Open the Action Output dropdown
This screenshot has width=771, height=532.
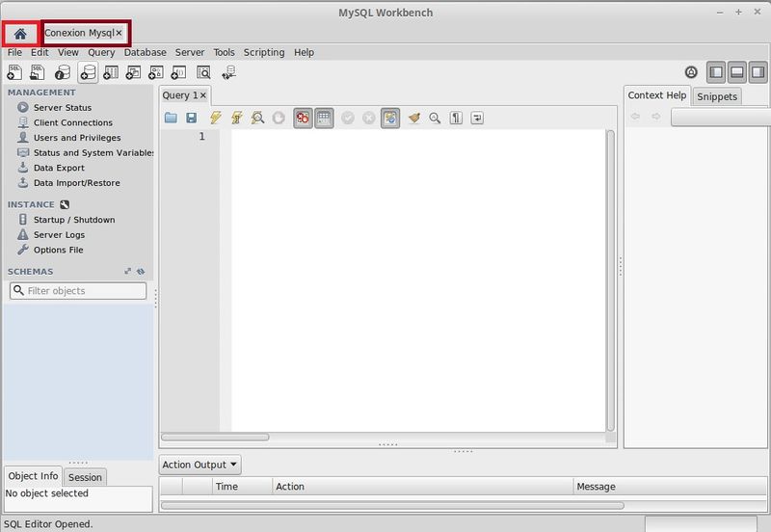(x=200, y=465)
